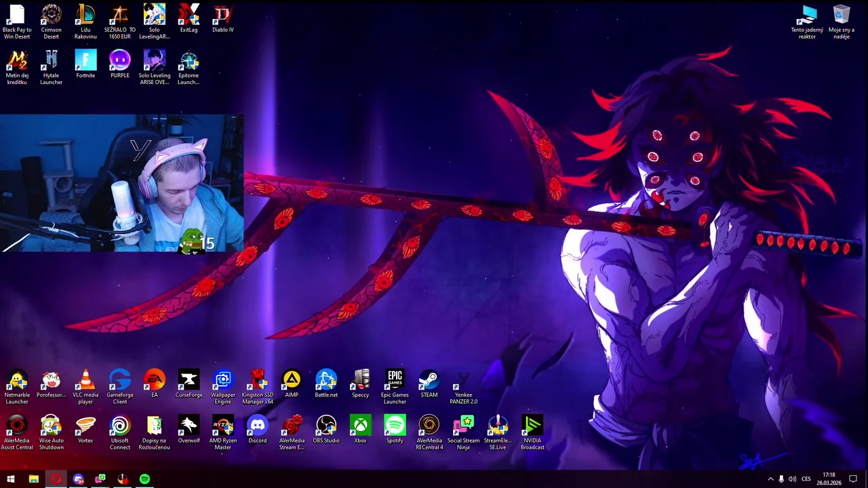This screenshot has height=488, width=868.
Task: Select the Spotify desktop shortcut
Action: pyautogui.click(x=395, y=429)
